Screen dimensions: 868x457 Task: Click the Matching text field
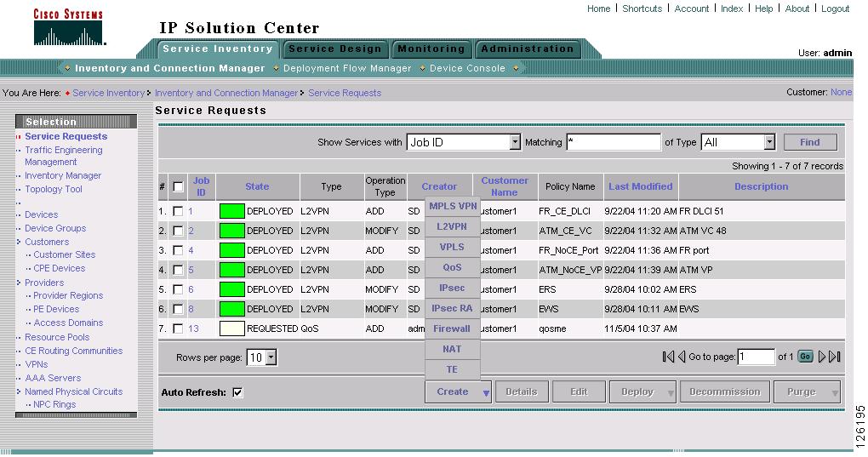(x=614, y=142)
